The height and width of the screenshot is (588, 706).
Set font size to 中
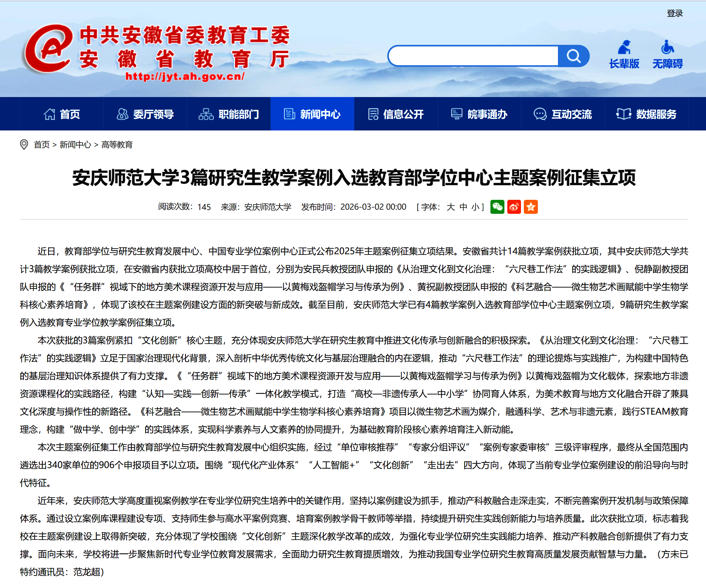coord(463,206)
